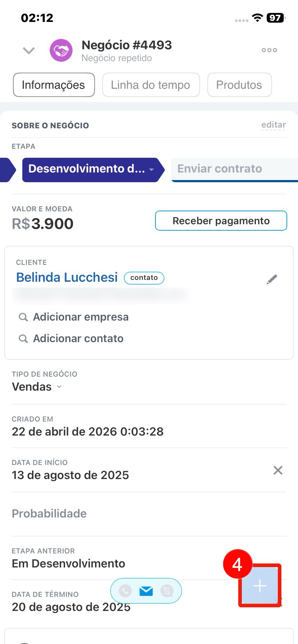Tap the blue email envelope icon
The image size is (298, 644).
pyautogui.click(x=146, y=590)
